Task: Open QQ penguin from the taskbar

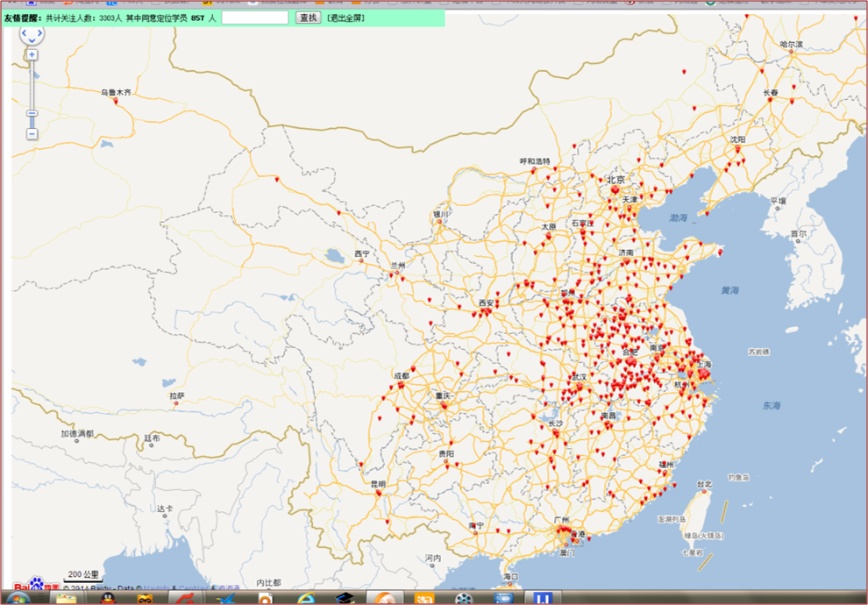Action: (106, 599)
